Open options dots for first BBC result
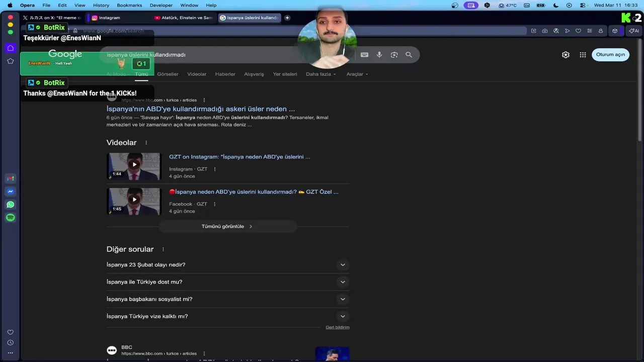This screenshot has height=362, width=644. tap(204, 100)
